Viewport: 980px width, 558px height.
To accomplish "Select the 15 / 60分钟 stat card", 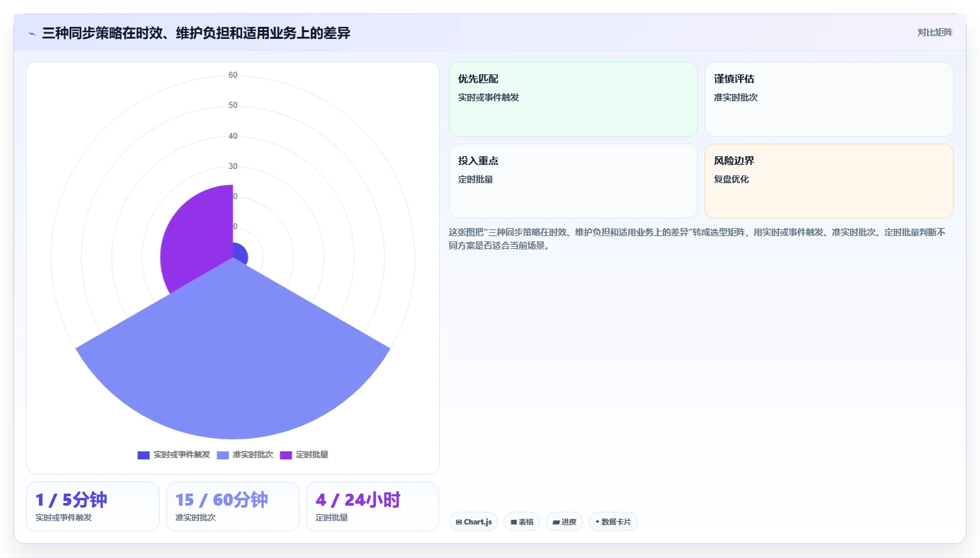I will (x=233, y=506).
